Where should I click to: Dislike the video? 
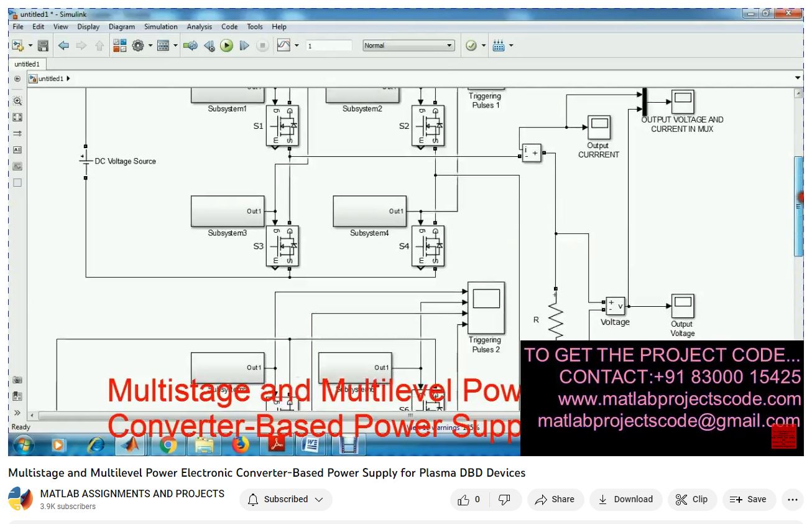[505, 500]
